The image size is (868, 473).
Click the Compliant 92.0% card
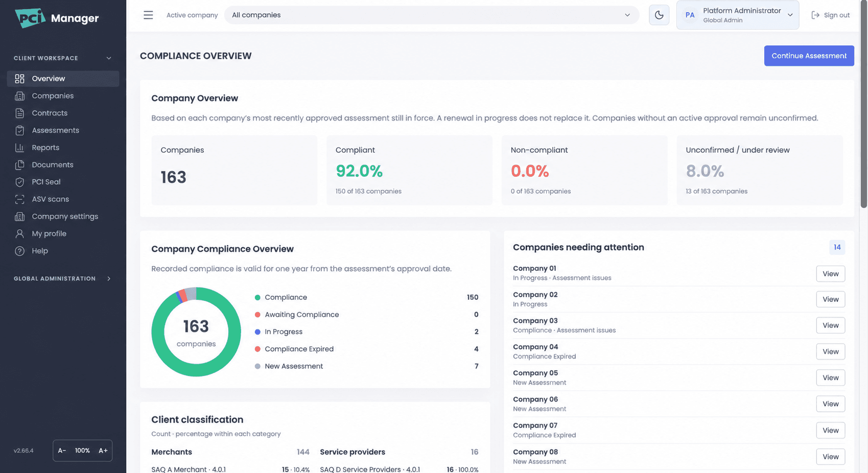(x=409, y=170)
